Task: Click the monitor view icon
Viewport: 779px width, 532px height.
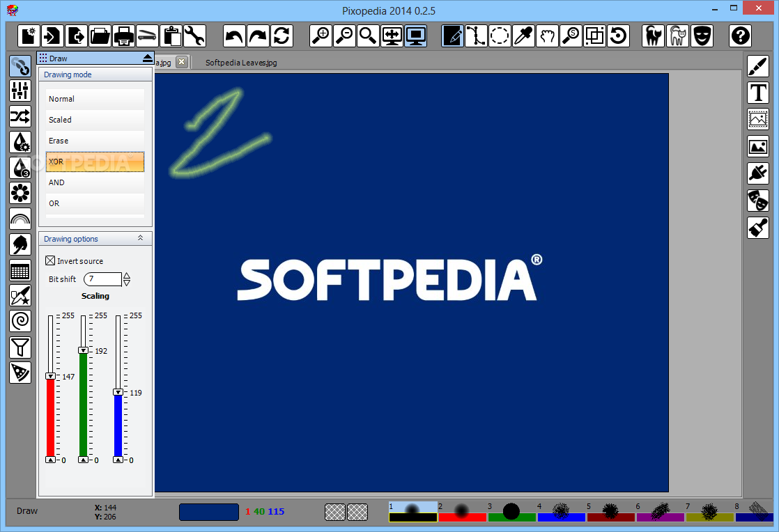Action: click(x=416, y=36)
